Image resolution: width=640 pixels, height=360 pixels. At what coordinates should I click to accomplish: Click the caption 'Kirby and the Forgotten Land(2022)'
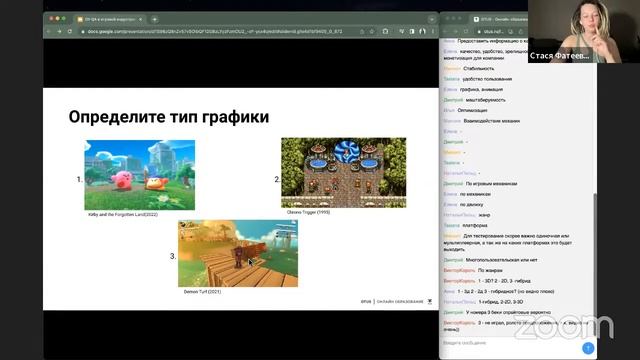(x=123, y=214)
